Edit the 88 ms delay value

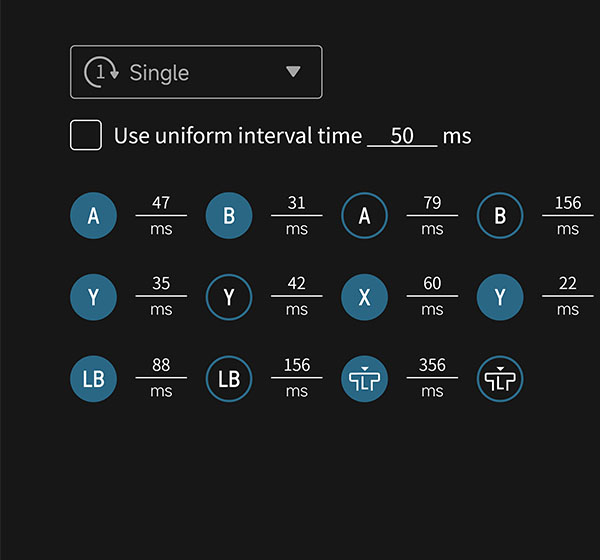pyautogui.click(x=161, y=366)
